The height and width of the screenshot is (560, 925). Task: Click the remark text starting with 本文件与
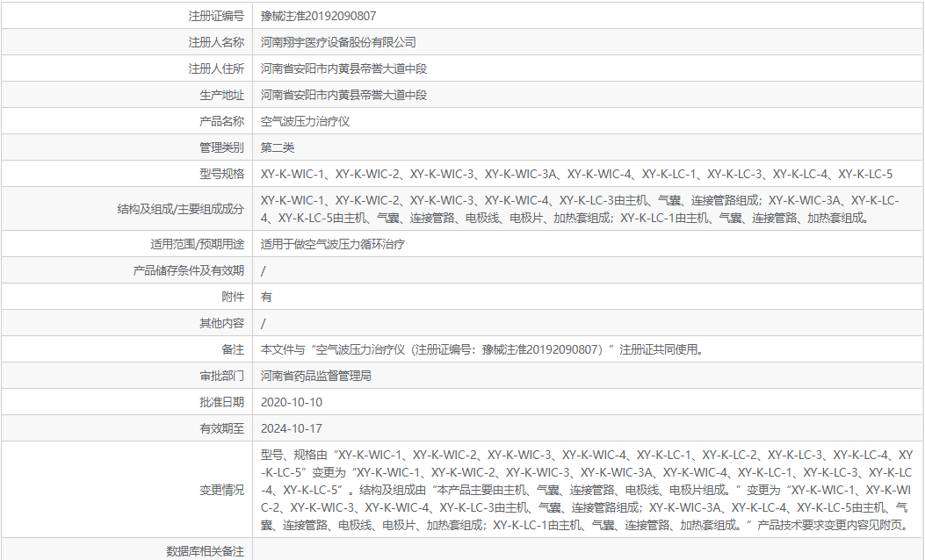[482, 349]
